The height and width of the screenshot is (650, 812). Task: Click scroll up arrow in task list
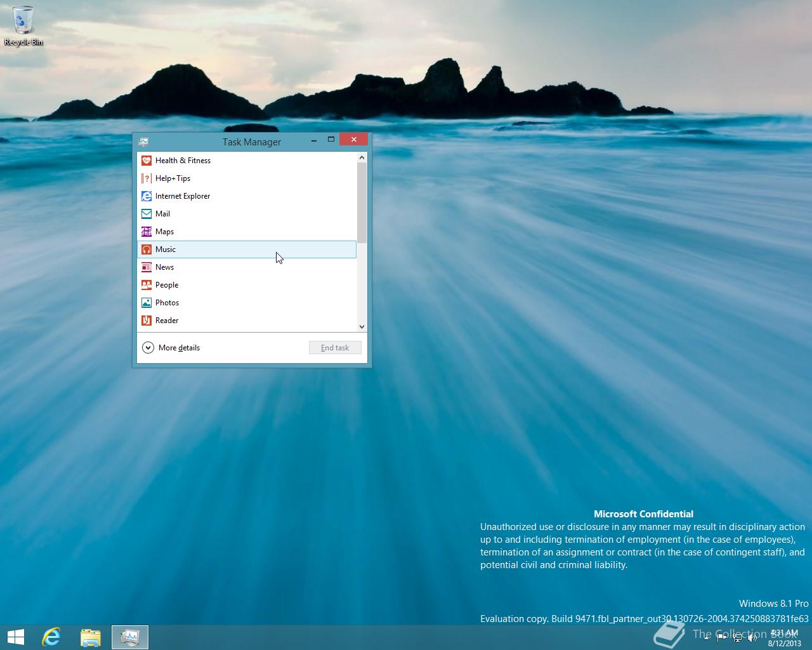pyautogui.click(x=362, y=157)
